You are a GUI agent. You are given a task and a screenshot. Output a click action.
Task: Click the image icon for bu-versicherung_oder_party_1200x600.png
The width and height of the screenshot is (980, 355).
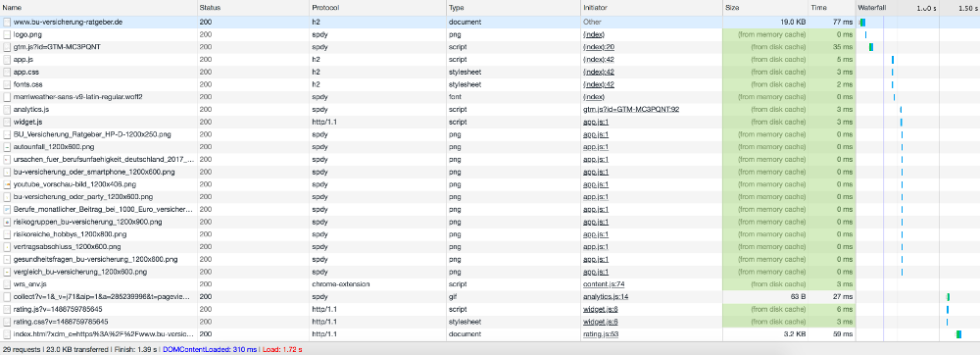click(x=7, y=197)
